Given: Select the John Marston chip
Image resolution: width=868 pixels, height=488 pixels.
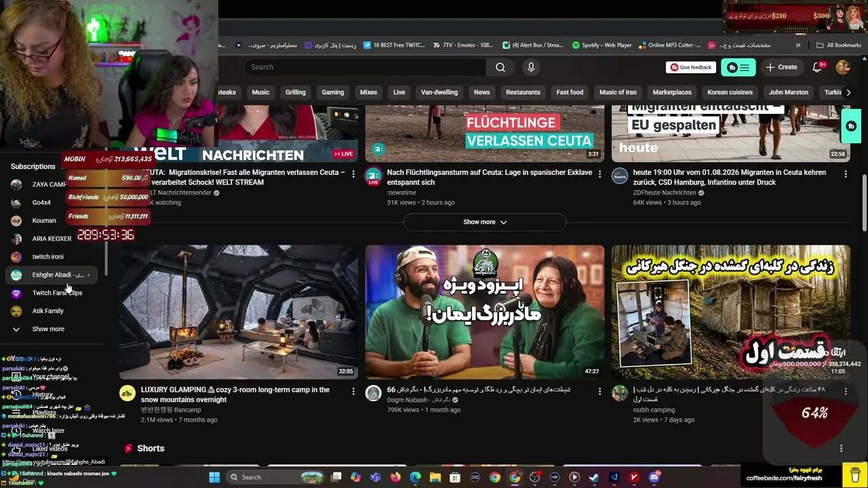Looking at the screenshot, I should [x=789, y=92].
